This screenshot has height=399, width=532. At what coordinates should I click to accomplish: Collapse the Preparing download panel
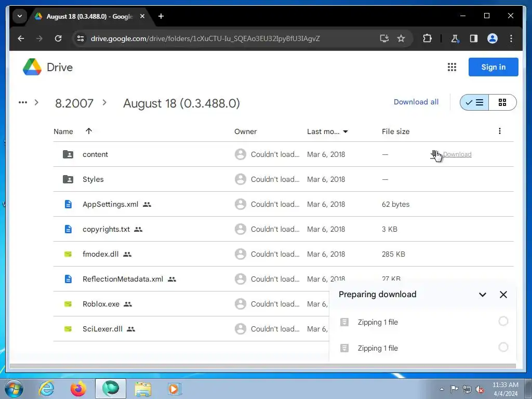pos(482,295)
